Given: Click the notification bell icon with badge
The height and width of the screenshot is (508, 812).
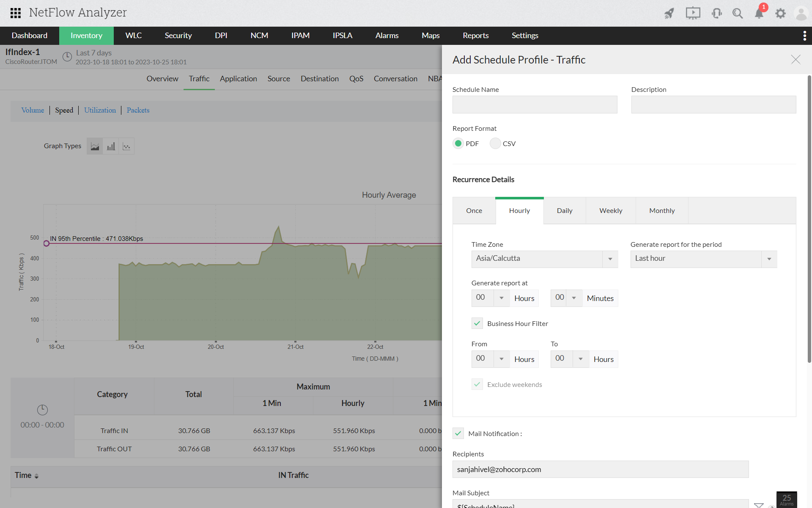Looking at the screenshot, I should [x=759, y=13].
